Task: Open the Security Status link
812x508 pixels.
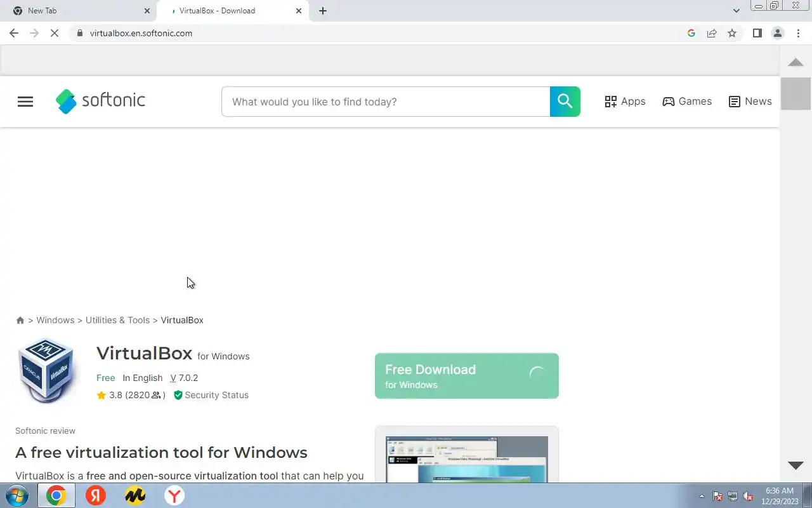Action: [211, 395]
